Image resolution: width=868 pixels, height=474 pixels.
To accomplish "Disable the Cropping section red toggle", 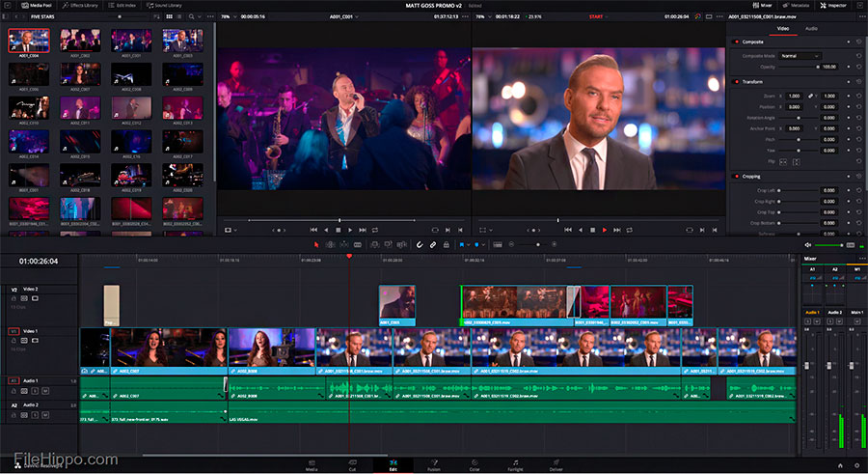I will click(x=737, y=177).
